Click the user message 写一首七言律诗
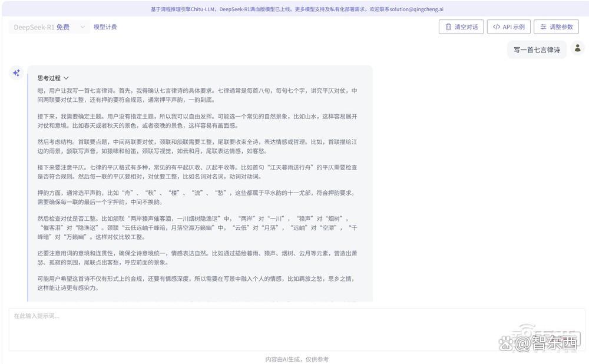589x364 pixels. click(x=537, y=49)
